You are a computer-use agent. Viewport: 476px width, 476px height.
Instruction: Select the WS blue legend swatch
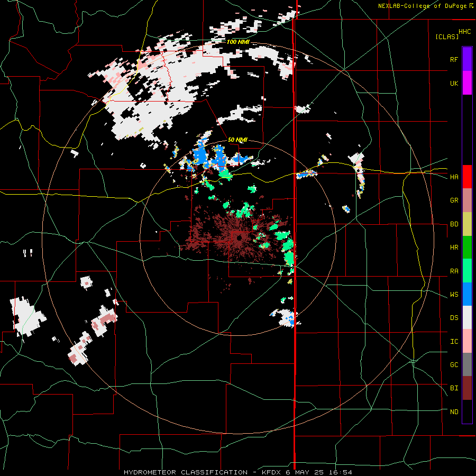(467, 294)
